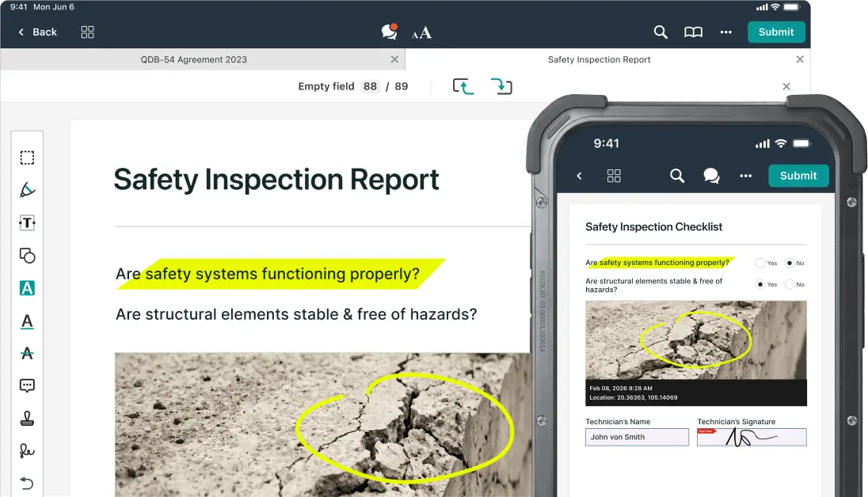
Task: Select the marquee selection tool in left toolbar
Action: tap(27, 157)
